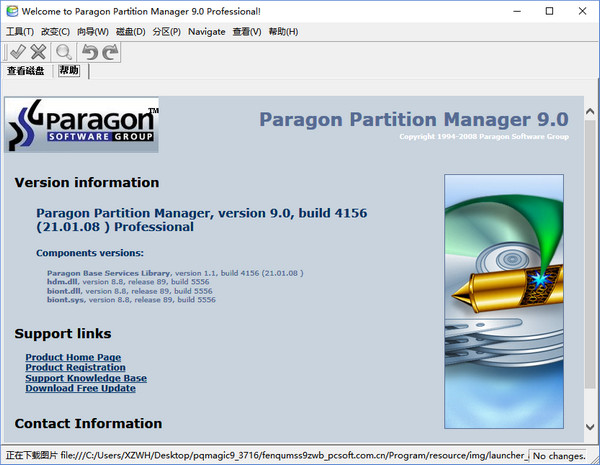600x465 pixels.
Task: Click the scrollbar up arrow
Action: click(590, 111)
